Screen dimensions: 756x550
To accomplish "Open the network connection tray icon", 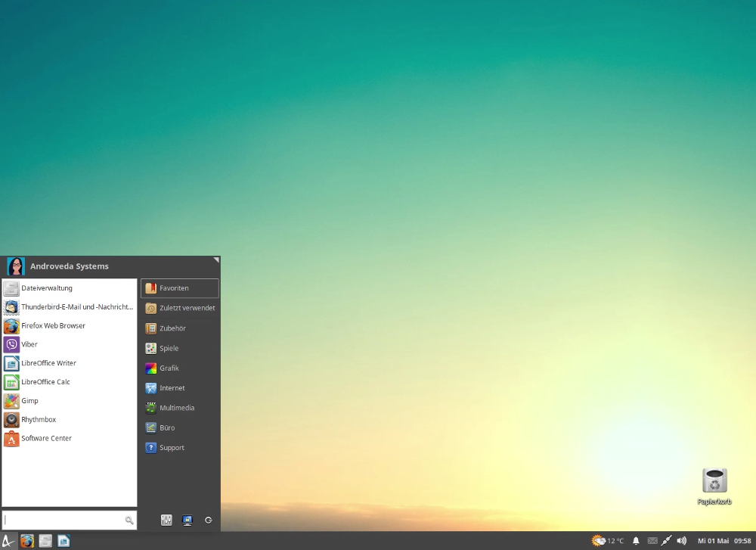I will tap(666, 541).
